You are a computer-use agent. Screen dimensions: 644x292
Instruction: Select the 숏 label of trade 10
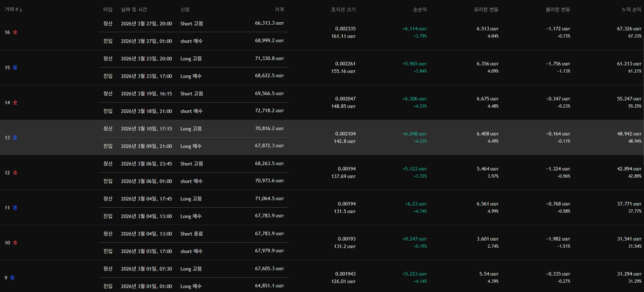click(15, 243)
